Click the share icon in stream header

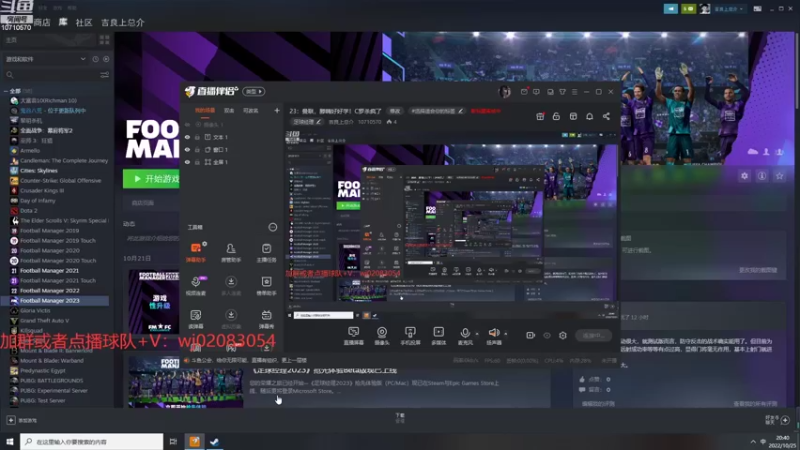click(606, 116)
